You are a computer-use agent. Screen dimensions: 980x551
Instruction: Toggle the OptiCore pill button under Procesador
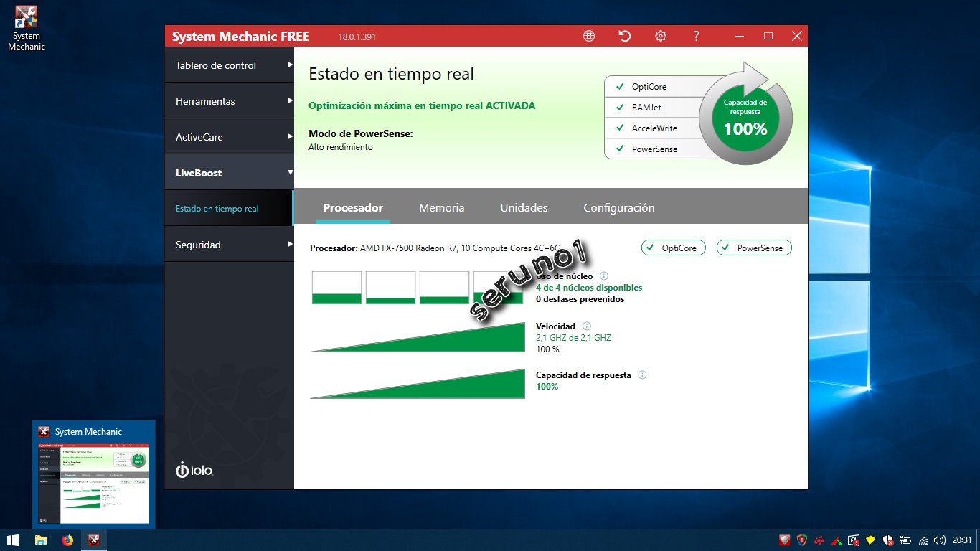674,248
